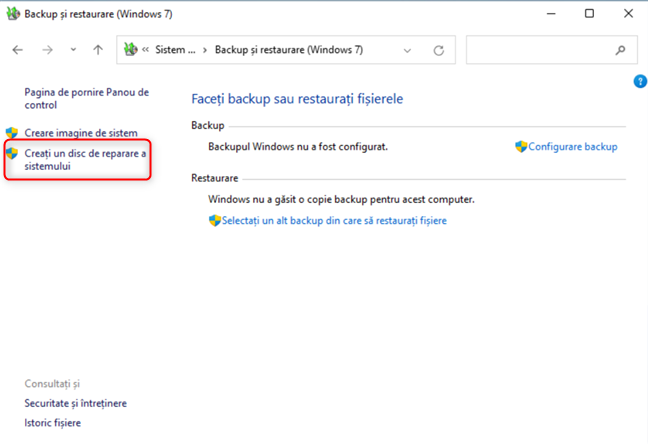The height and width of the screenshot is (444, 648).
Task: Click the expand chevrons before Sistem breadcrumb
Action: 145,50
